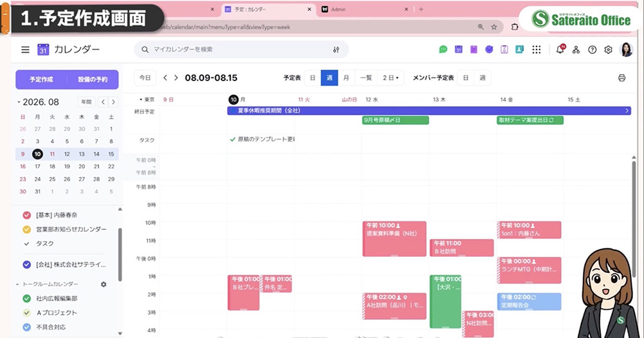644x338 pixels.
Task: Open the green chat message app icon
Action: 443,50
